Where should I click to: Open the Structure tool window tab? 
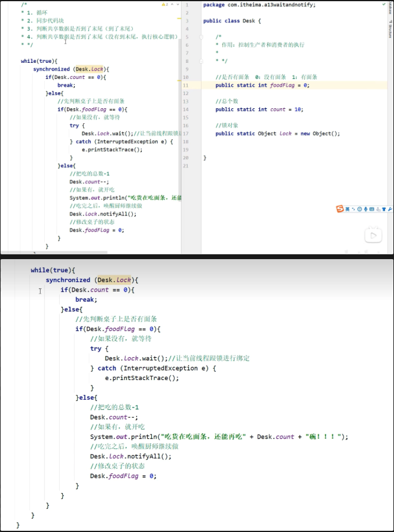pyautogui.click(x=390, y=29)
